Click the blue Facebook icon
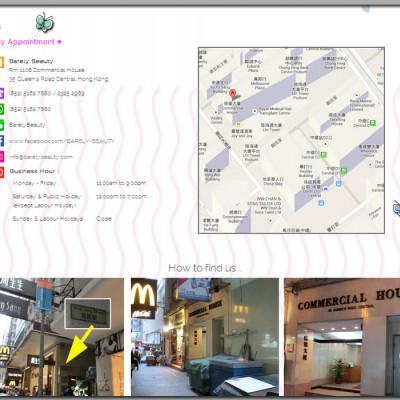 pos(1,141)
